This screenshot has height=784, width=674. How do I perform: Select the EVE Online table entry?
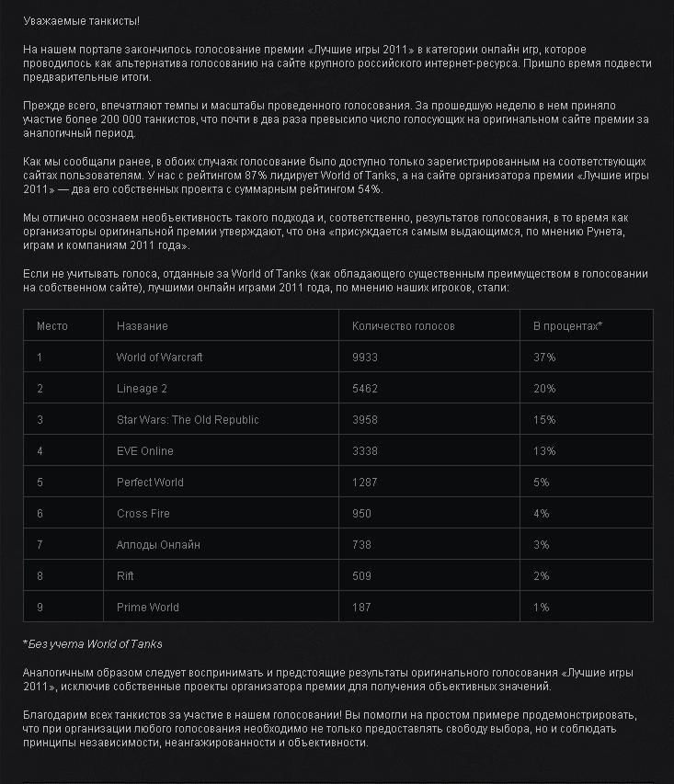click(x=144, y=451)
